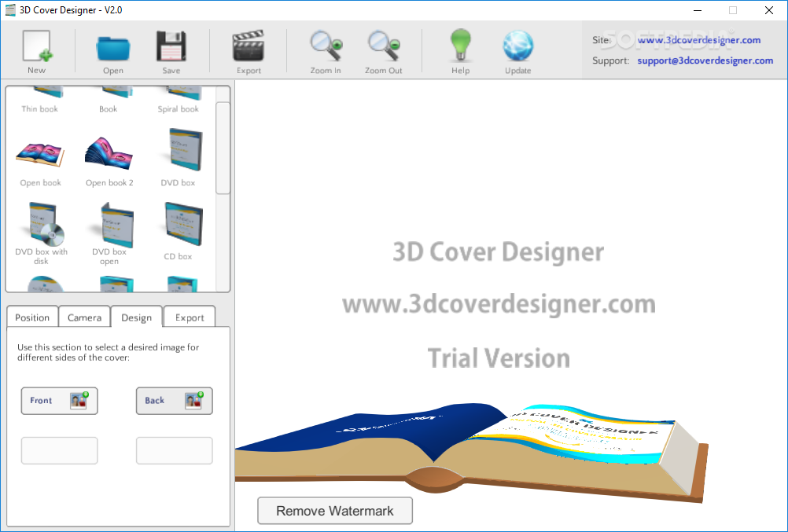Click the Remove Watermark button
This screenshot has width=788, height=532.
pos(335,511)
